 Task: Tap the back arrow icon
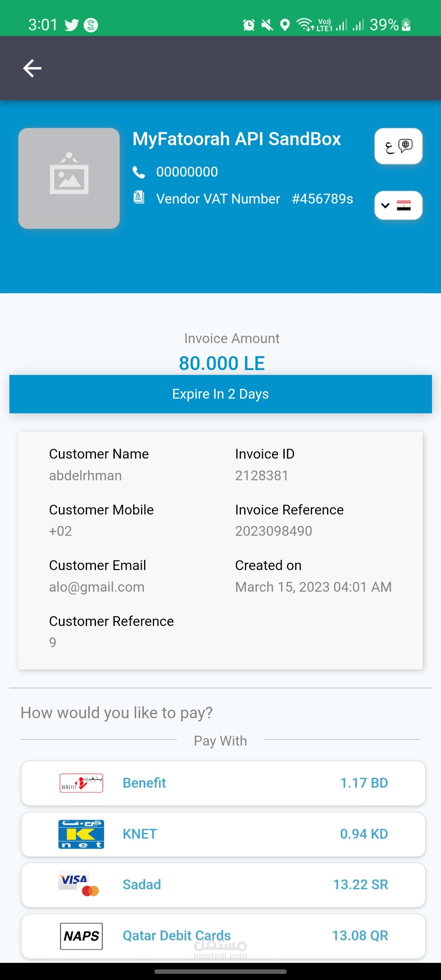32,68
